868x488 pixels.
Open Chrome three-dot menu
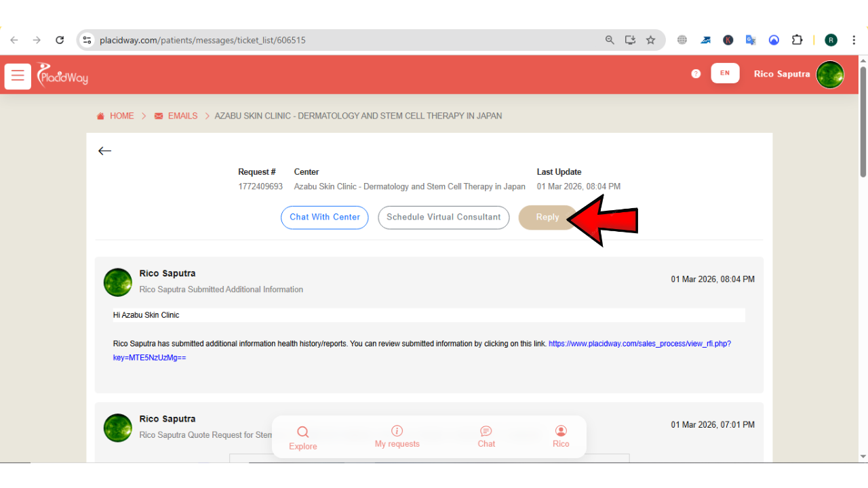click(x=854, y=40)
